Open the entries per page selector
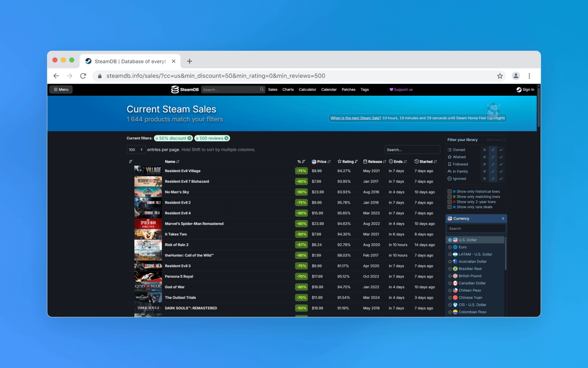Screen dimensions: 588x368 136,150
